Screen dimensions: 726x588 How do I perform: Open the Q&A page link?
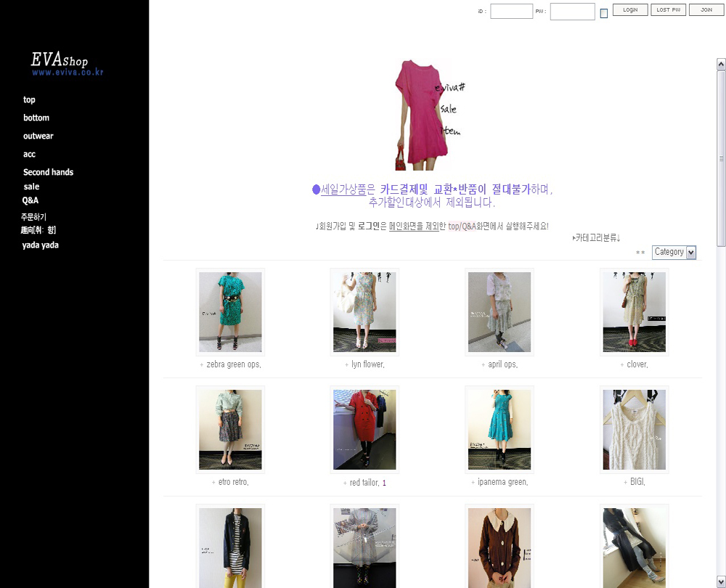coord(30,200)
